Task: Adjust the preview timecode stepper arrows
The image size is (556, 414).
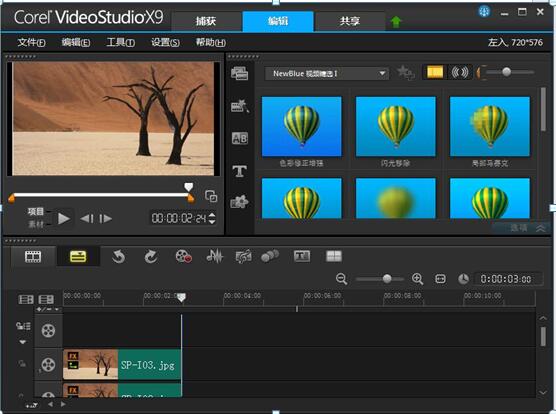Action: click(x=212, y=218)
